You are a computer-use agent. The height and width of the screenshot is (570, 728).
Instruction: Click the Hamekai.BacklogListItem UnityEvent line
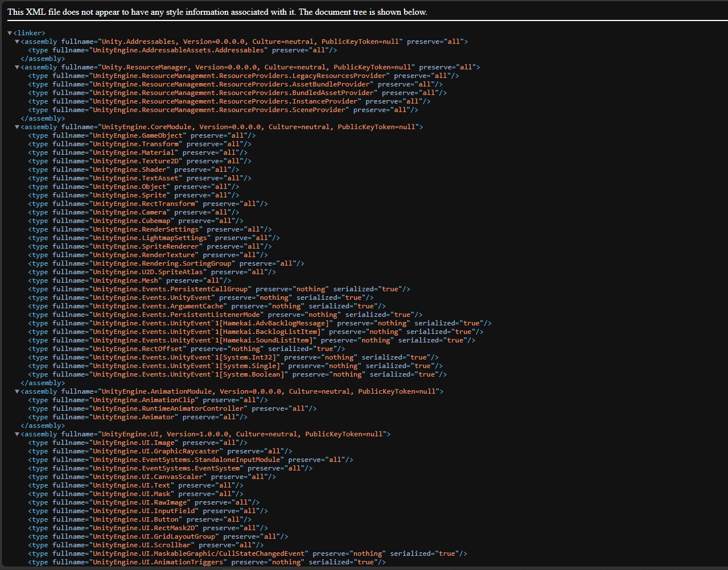256,332
